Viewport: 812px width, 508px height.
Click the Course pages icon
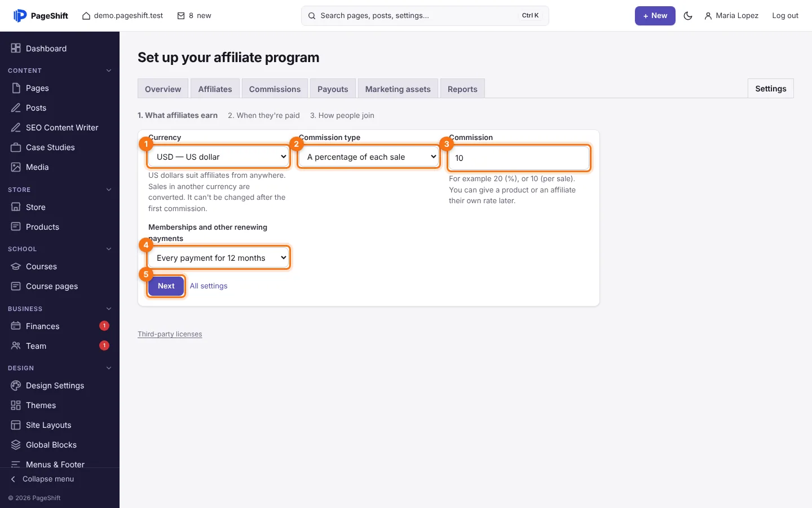pos(16,286)
